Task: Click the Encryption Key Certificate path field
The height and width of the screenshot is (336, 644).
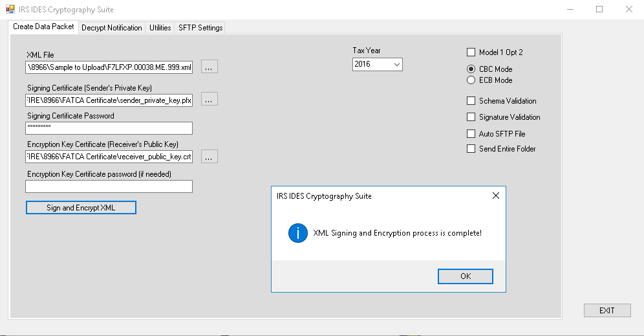Action: click(x=109, y=157)
